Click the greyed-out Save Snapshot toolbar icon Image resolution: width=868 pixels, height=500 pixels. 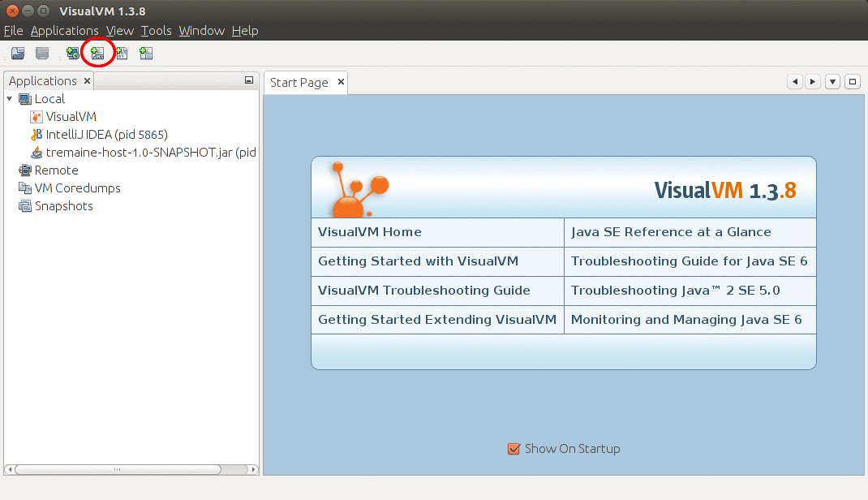42,53
